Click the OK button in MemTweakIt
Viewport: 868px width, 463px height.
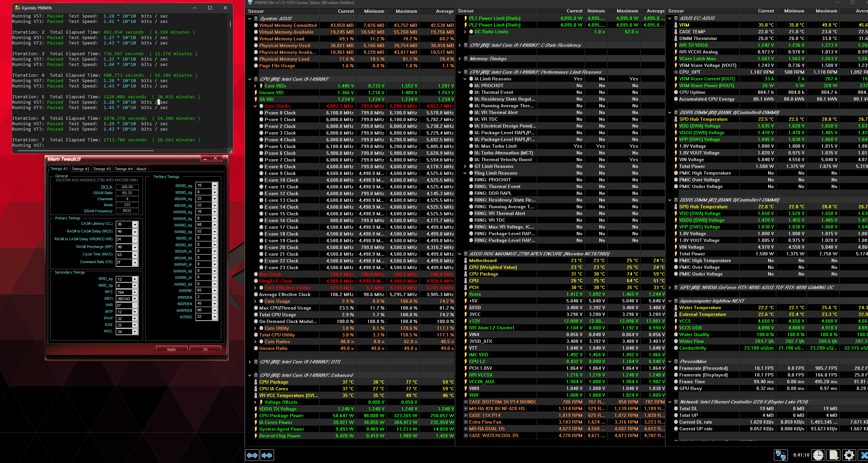(205, 349)
